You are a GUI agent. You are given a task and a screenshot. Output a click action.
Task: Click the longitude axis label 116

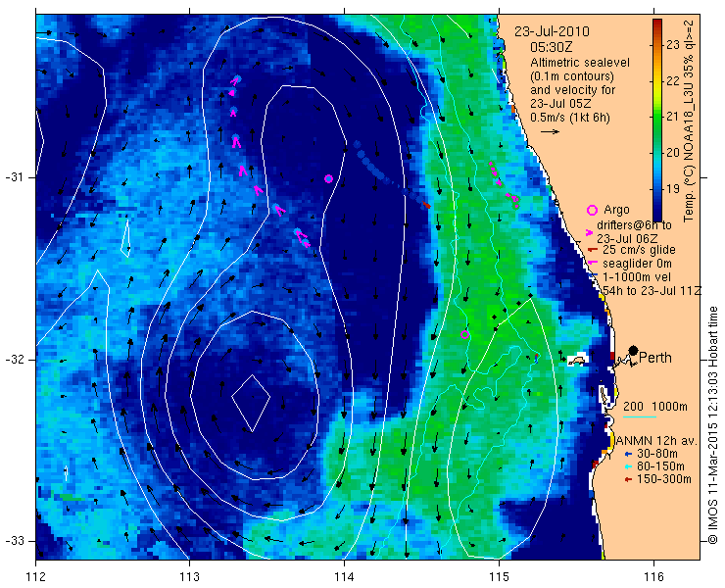point(653,577)
